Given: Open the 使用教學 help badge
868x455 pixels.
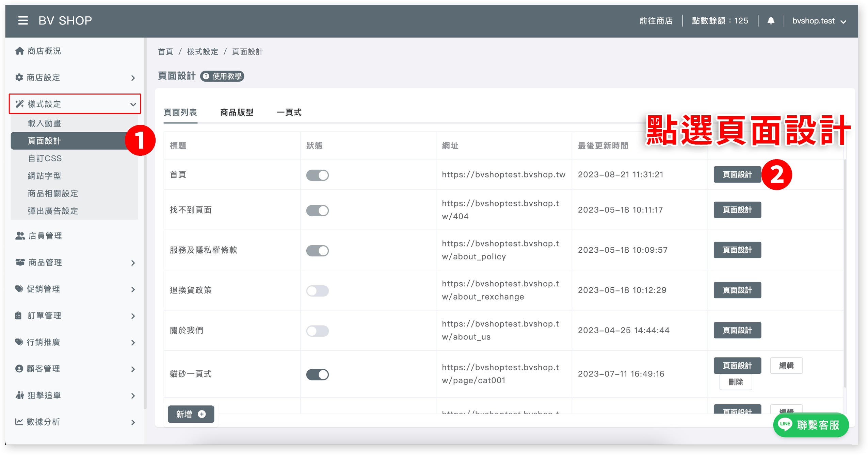Looking at the screenshot, I should click(222, 76).
